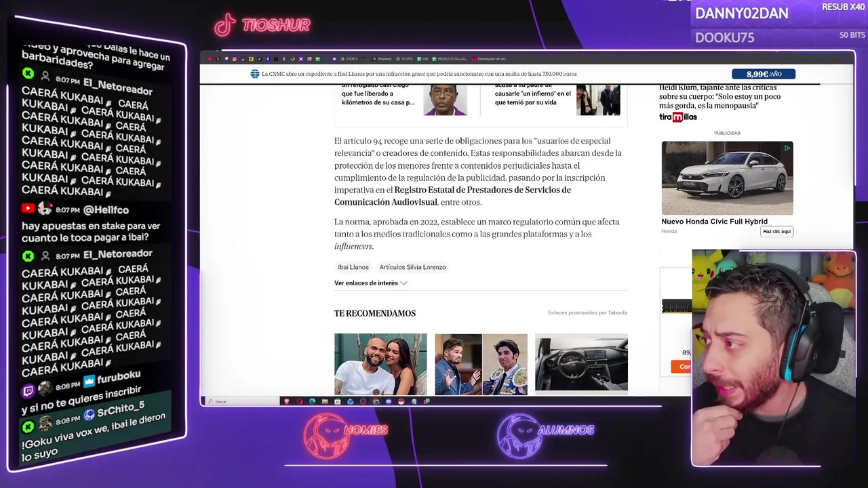Click the DANNY02DAN resub alert name

click(741, 13)
